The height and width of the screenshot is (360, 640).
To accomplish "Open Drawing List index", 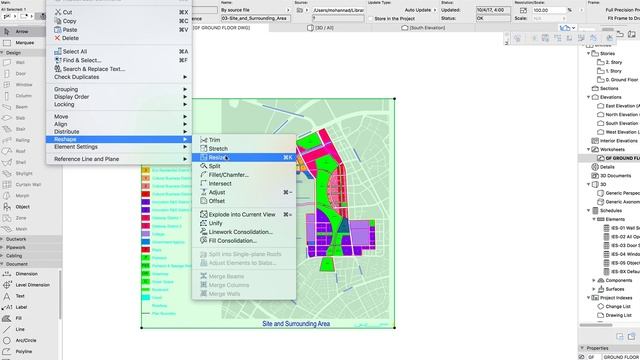I will (x=614, y=315).
